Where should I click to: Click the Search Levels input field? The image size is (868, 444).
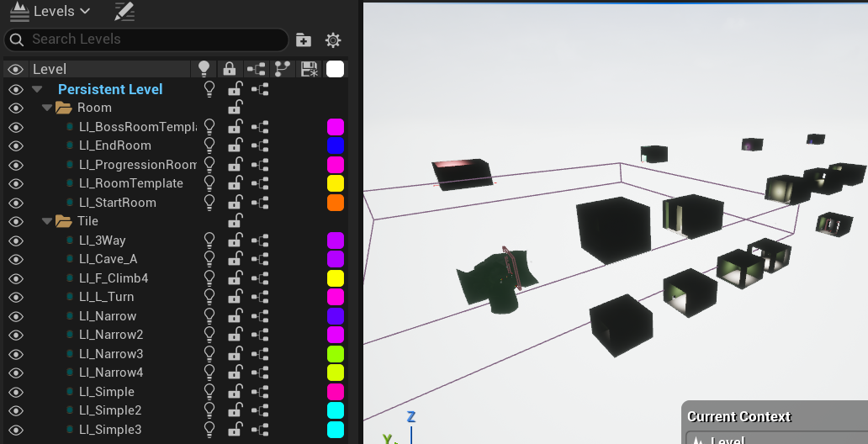click(x=151, y=40)
